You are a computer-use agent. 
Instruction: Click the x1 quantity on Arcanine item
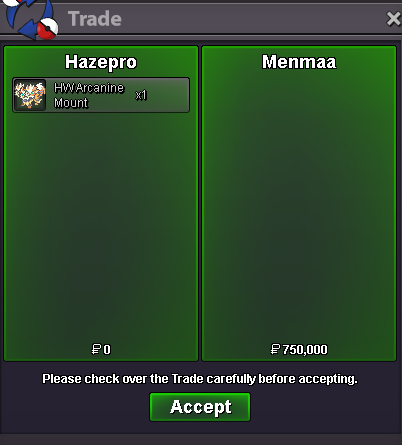point(141,95)
